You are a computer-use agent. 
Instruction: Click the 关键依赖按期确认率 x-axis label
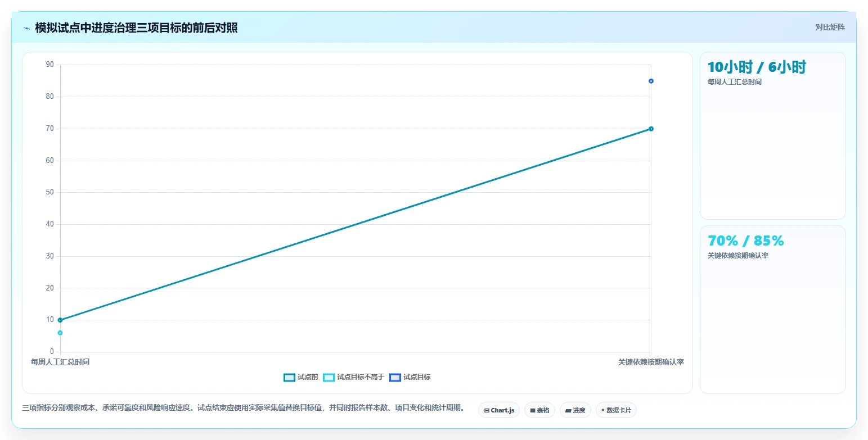click(x=651, y=362)
